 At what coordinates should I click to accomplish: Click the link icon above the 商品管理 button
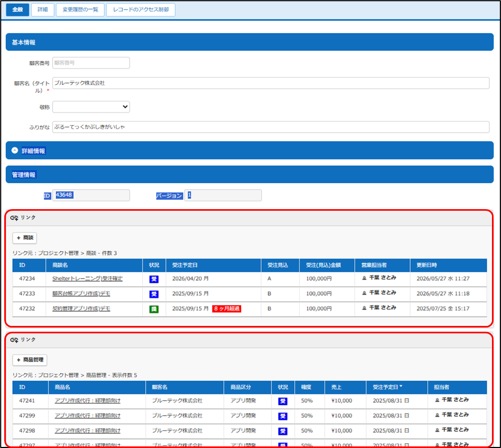coord(14,340)
